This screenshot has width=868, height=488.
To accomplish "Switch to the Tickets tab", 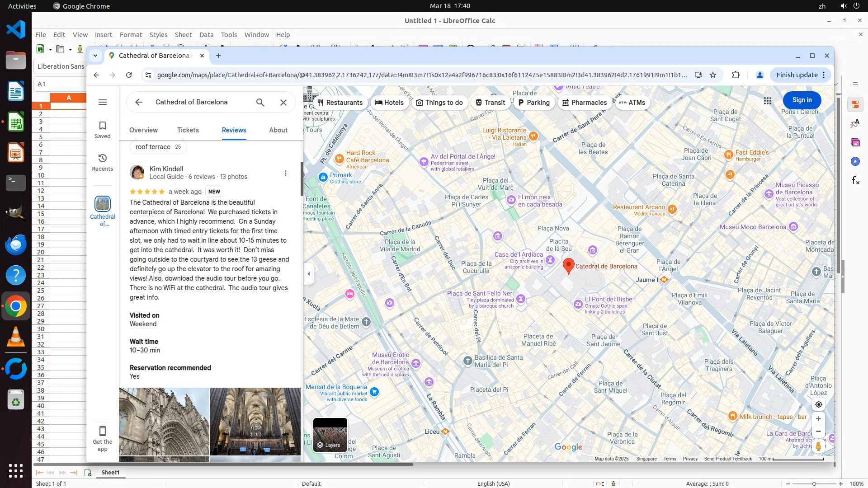I will pyautogui.click(x=188, y=130).
